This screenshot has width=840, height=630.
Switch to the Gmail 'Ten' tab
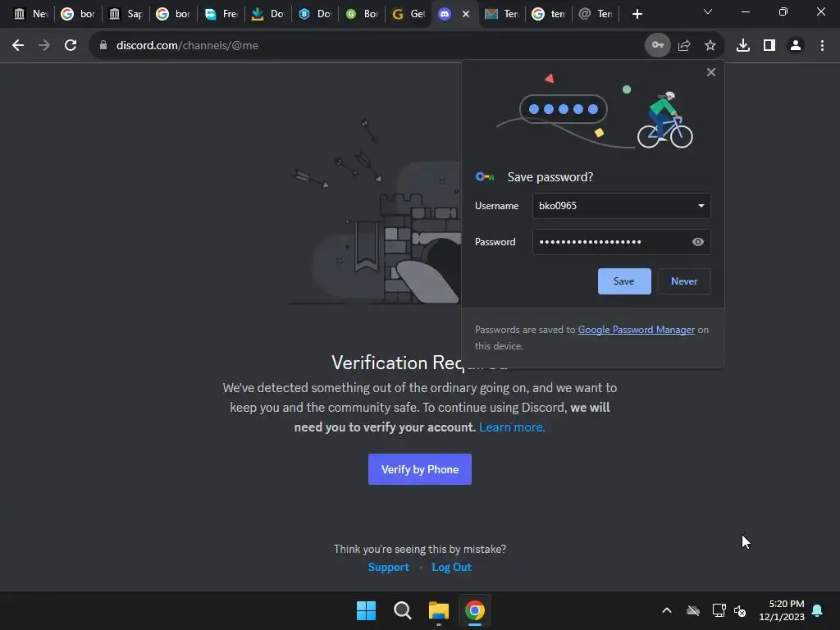click(501, 14)
